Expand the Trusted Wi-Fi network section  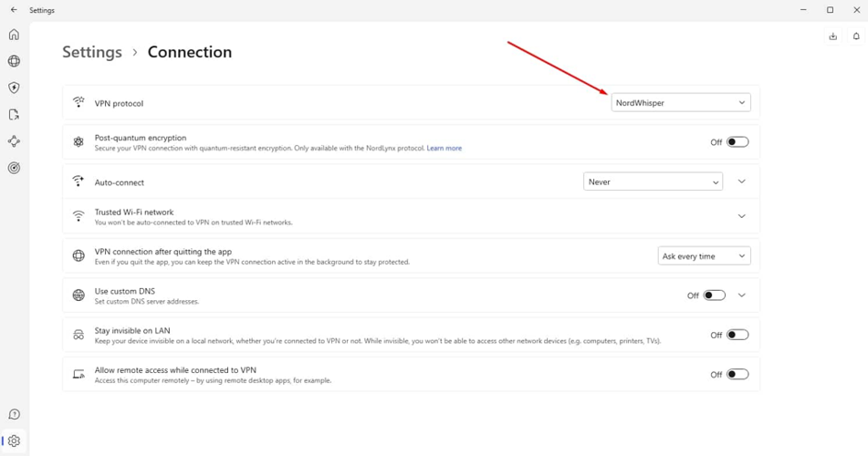[x=741, y=216]
